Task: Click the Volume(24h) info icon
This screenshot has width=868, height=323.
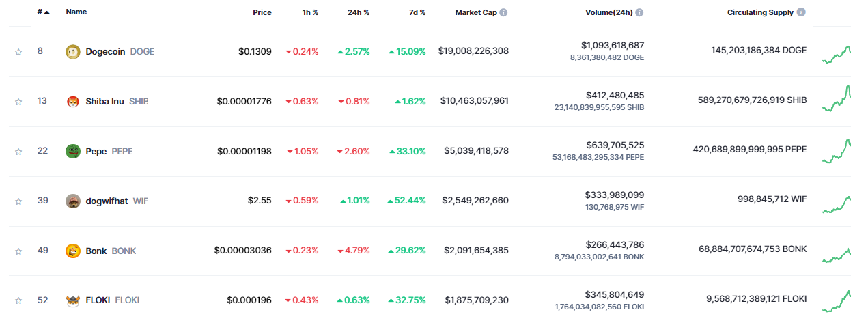Action: point(639,12)
